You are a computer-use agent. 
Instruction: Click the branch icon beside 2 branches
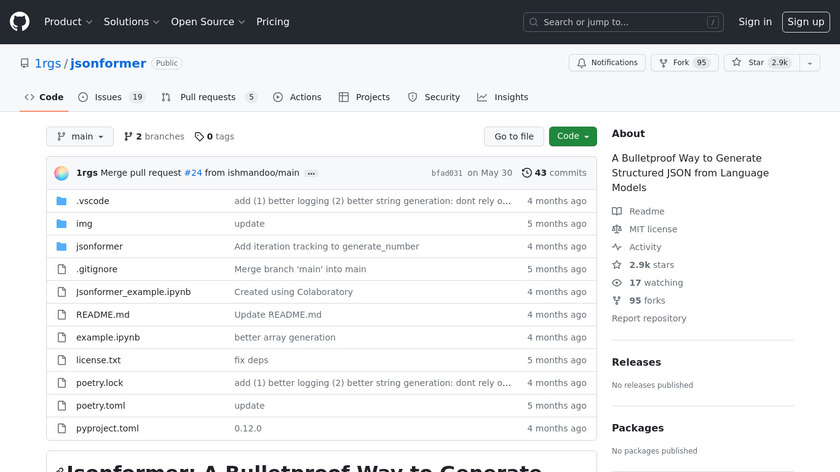point(128,137)
